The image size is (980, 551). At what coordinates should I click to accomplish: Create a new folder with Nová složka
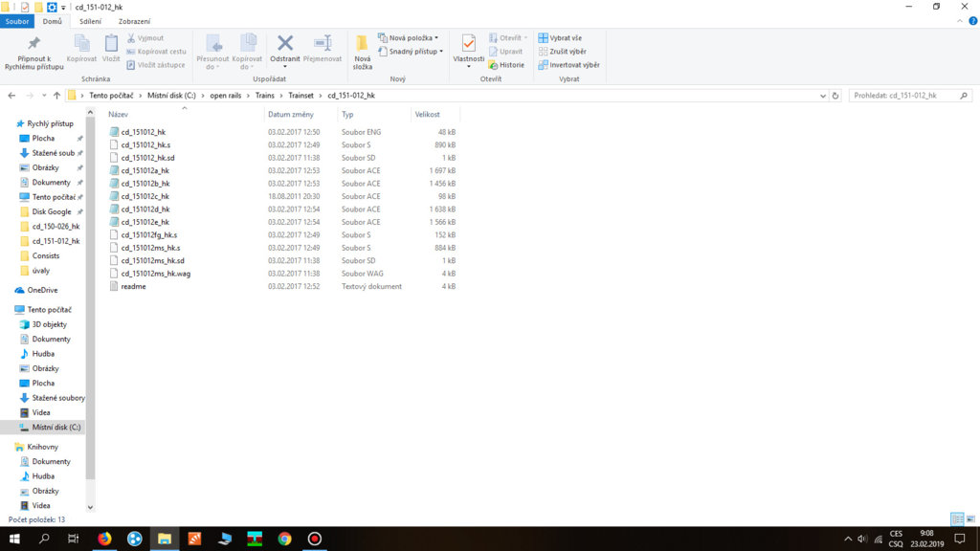pos(362,52)
